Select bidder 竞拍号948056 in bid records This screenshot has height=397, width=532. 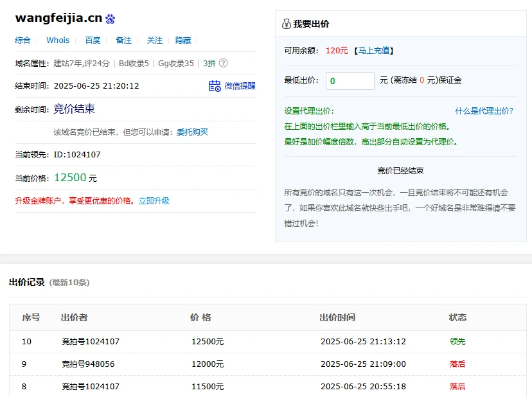pyautogui.click(x=88, y=364)
